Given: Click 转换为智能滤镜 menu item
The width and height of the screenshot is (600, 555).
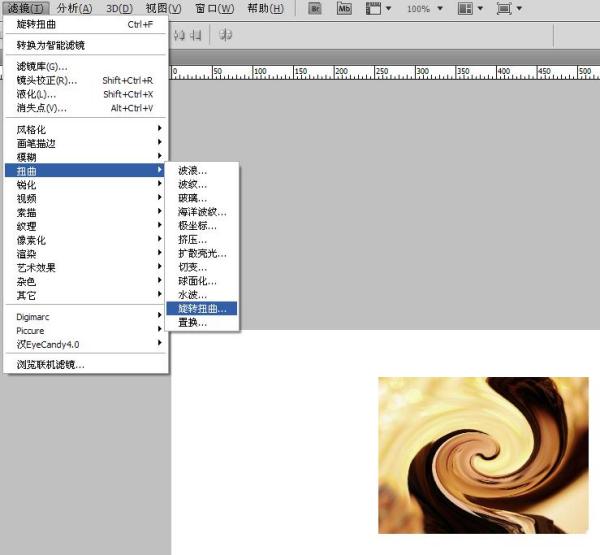Looking at the screenshot, I should tap(51, 45).
